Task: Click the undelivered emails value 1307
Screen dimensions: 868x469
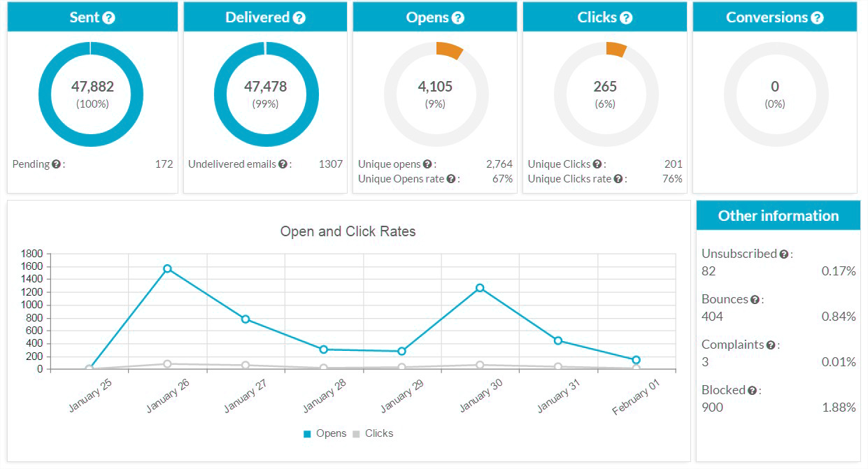Action: pyautogui.click(x=331, y=164)
